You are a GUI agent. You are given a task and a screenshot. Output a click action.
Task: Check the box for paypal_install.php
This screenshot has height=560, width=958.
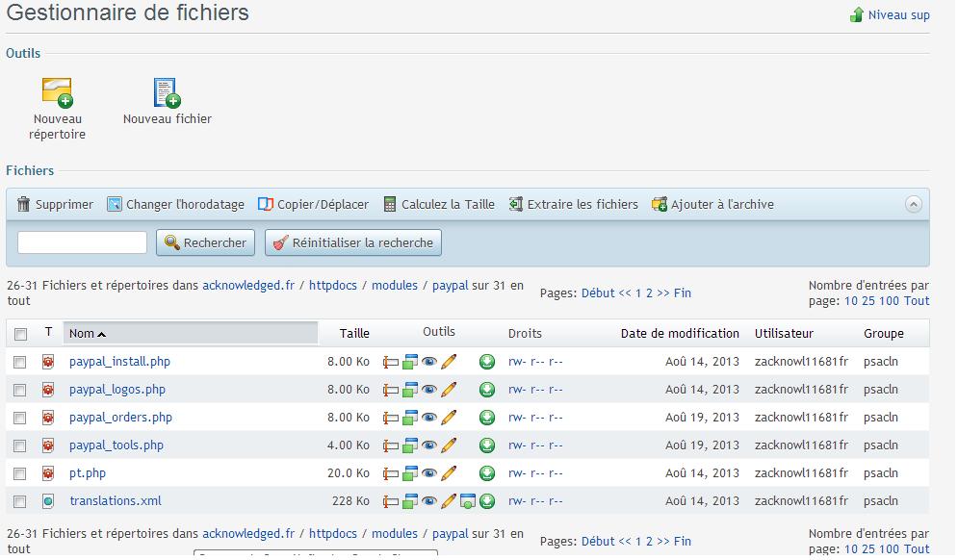coord(20,362)
